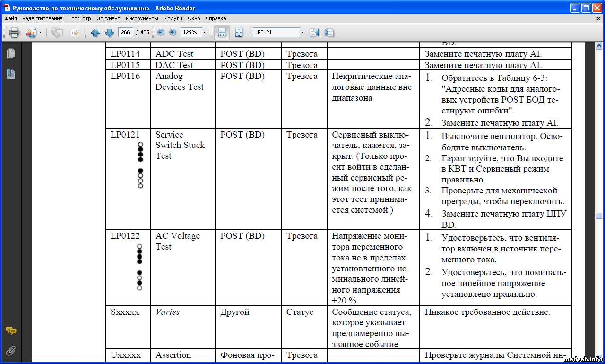Find the next LP0121 search result
Image resolution: width=605 pixels, height=364 pixels.
pyautogui.click(x=329, y=33)
